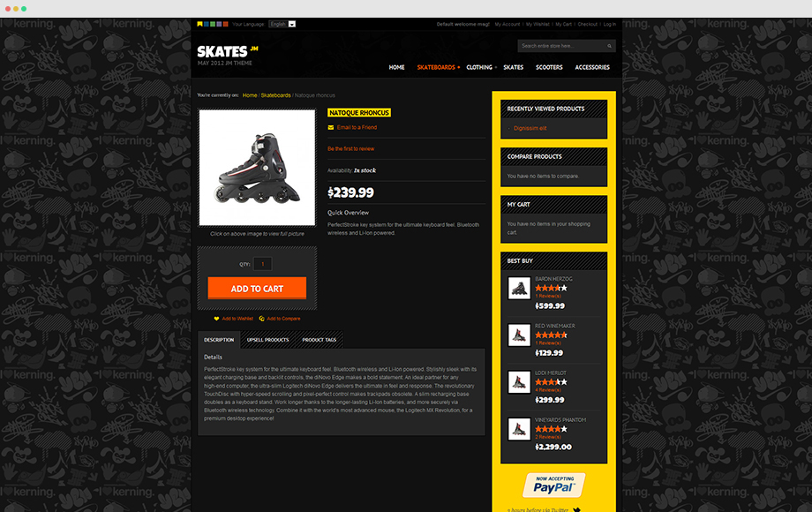Click the search magnifier icon
Viewport: 812px width, 512px height.
click(x=609, y=46)
